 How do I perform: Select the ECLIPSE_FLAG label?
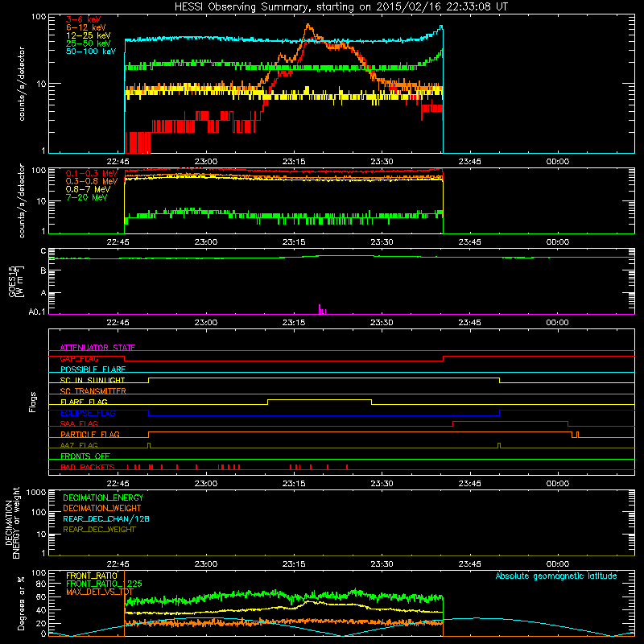(88, 413)
